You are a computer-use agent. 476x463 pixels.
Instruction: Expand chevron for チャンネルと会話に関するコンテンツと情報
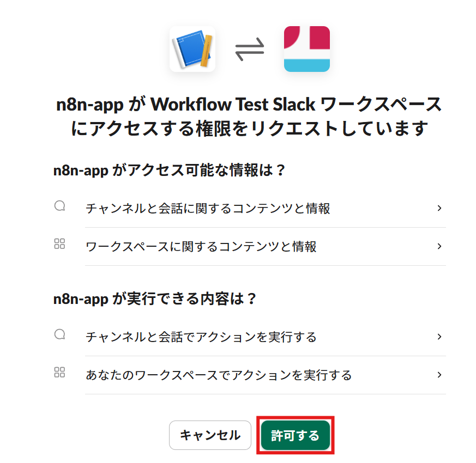(439, 208)
